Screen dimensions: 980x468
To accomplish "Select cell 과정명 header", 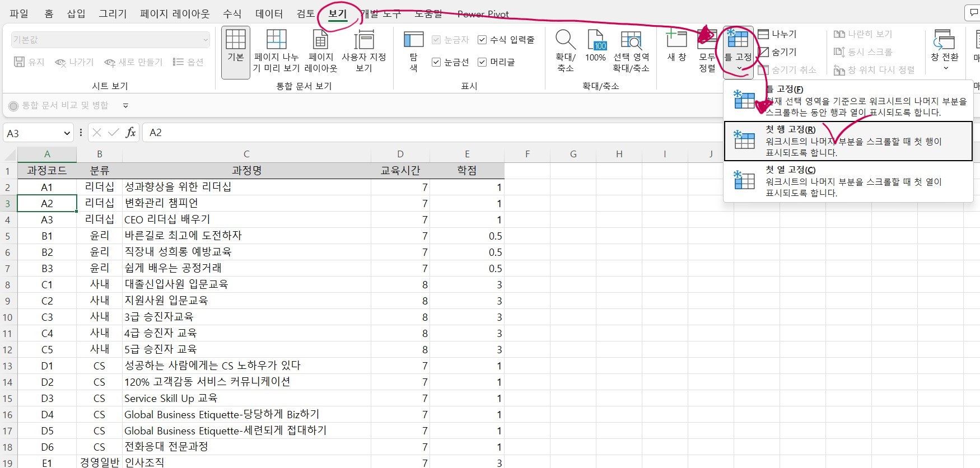I will [246, 171].
